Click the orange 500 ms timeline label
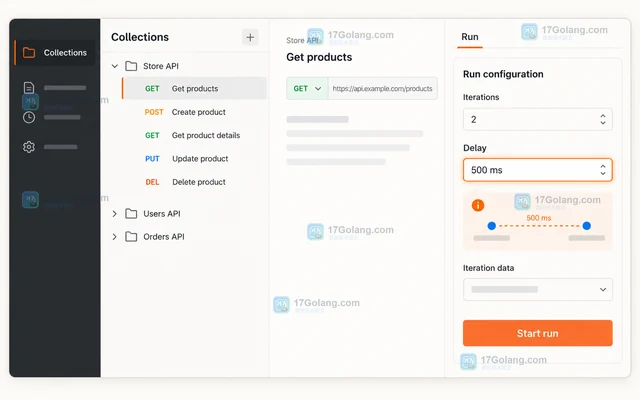This screenshot has width=640, height=400. (x=539, y=218)
